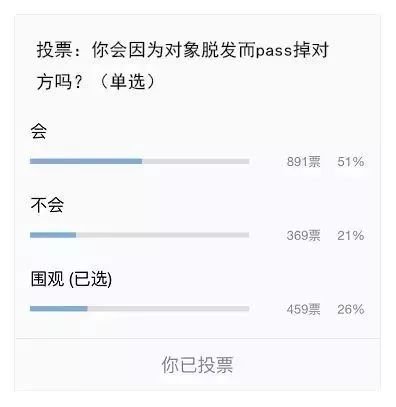396x407 pixels.
Task: Click the poll title starting with 投票
Action: 183,66
